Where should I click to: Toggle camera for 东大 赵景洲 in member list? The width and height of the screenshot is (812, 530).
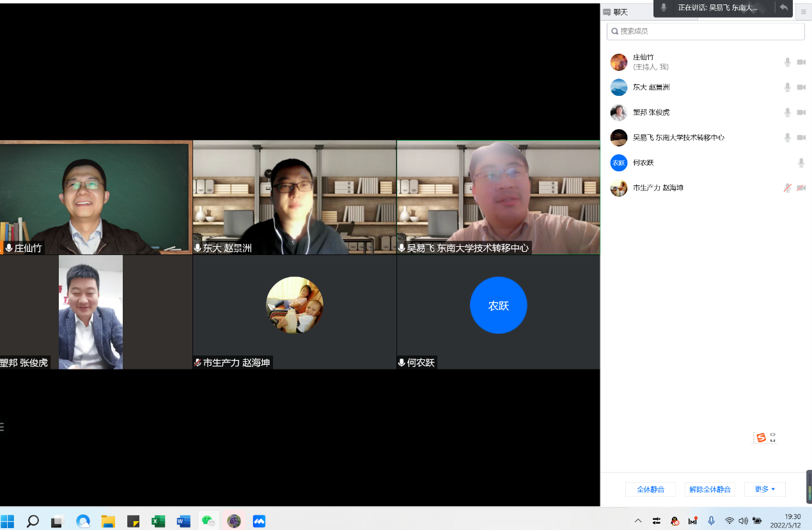[x=801, y=88]
